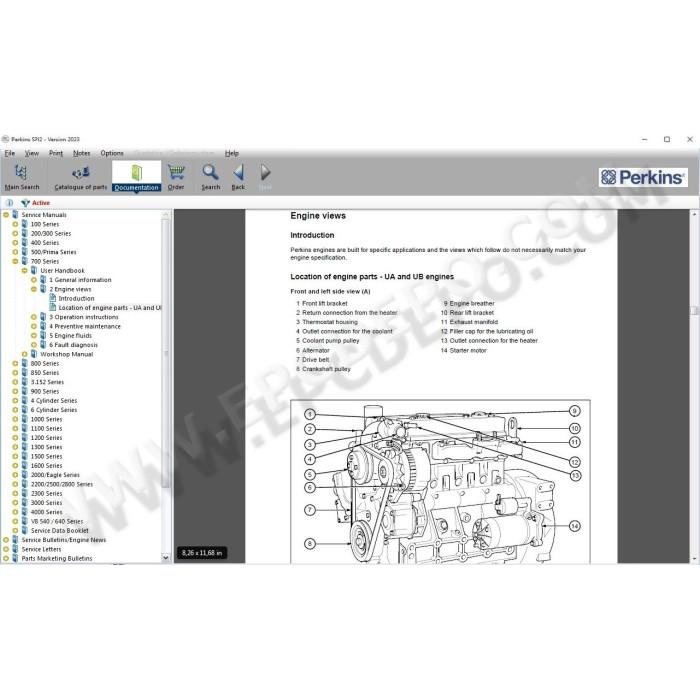Viewport: 700px width, 700px height.
Task: Select the 900 Series item
Action: coord(45,392)
